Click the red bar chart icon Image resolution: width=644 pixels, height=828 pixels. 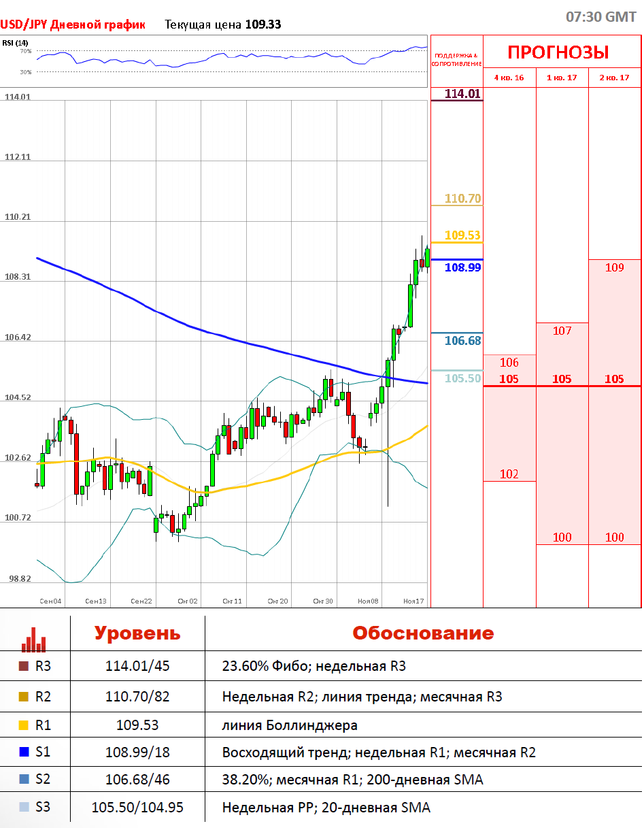tap(33, 639)
